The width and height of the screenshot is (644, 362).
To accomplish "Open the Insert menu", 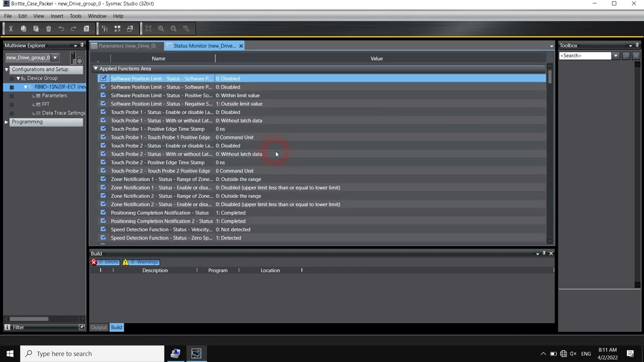I will pyautogui.click(x=57, y=16).
